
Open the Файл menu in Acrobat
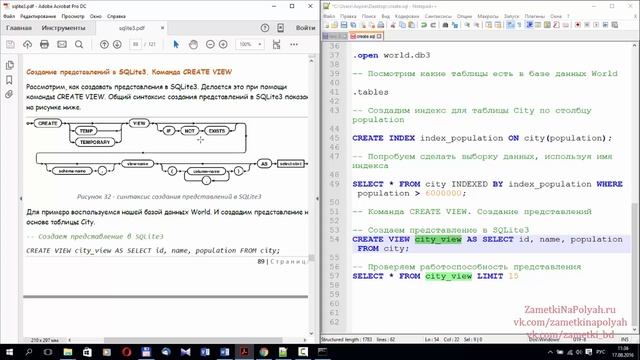coord(9,16)
